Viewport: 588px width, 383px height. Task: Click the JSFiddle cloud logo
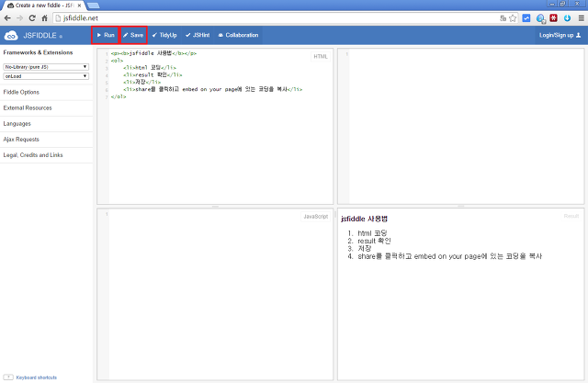point(11,36)
